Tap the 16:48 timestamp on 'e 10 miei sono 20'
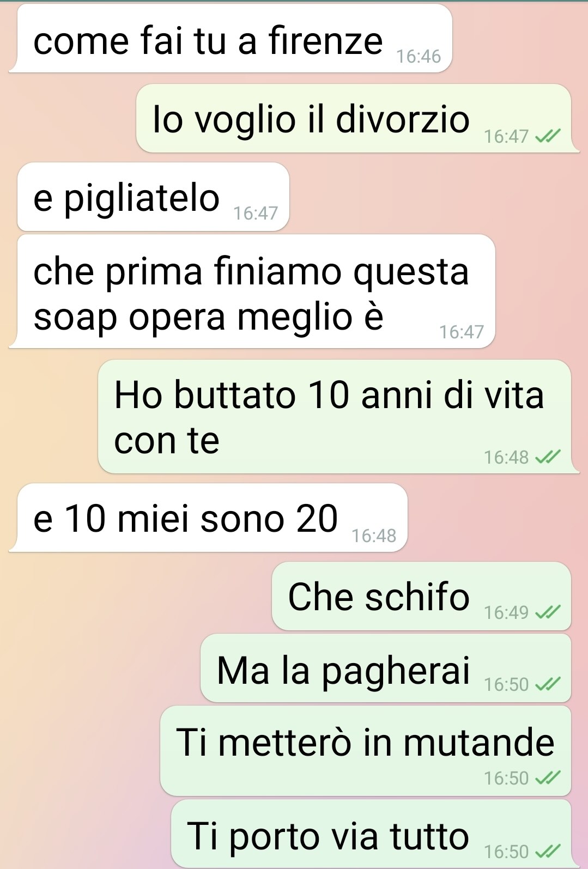The height and width of the screenshot is (869, 588). 374,536
